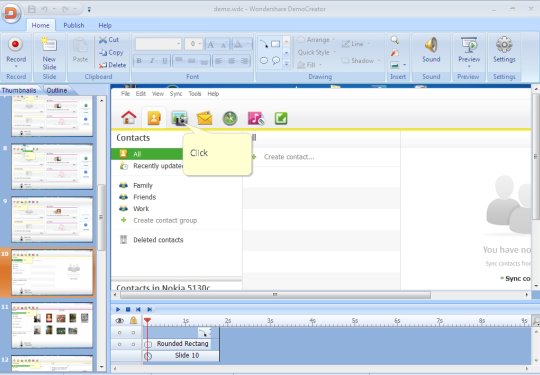Toggle Bold formatting

click(x=139, y=61)
